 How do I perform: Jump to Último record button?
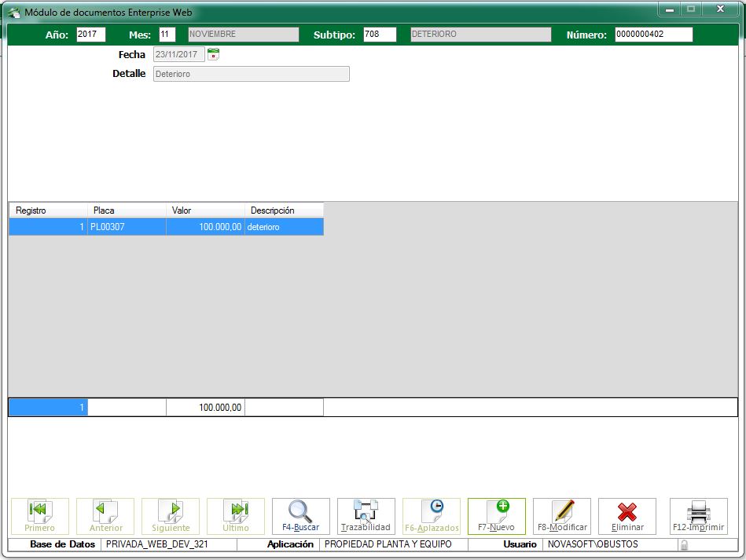coord(236,516)
